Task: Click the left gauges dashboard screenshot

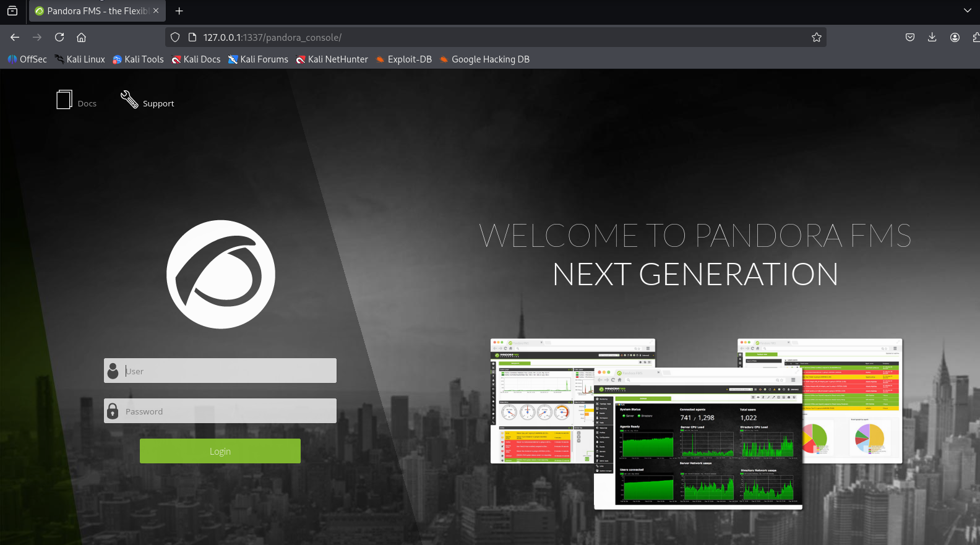Action: coord(542,401)
